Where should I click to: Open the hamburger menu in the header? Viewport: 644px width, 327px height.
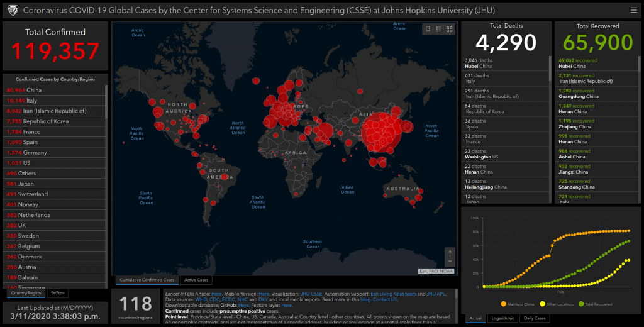click(634, 10)
